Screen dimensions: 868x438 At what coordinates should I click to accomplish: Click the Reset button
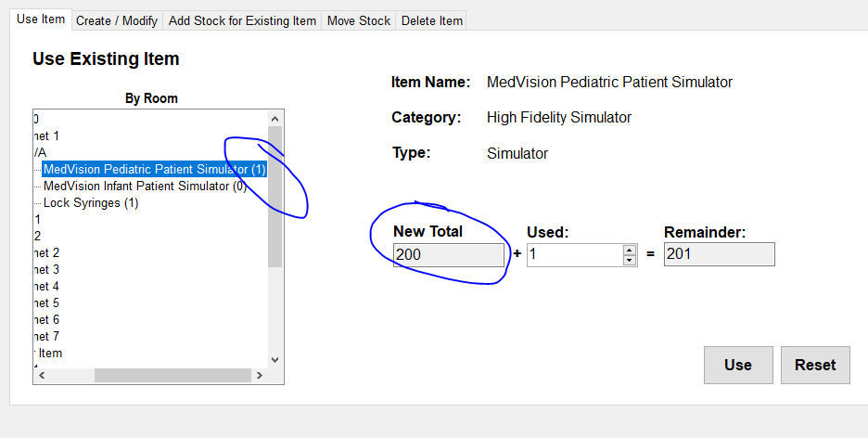tap(815, 365)
